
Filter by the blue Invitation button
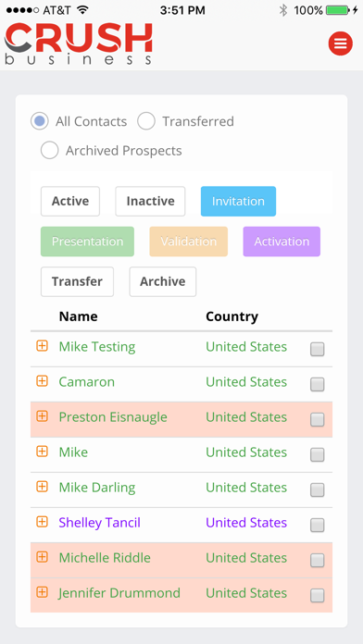point(238,202)
